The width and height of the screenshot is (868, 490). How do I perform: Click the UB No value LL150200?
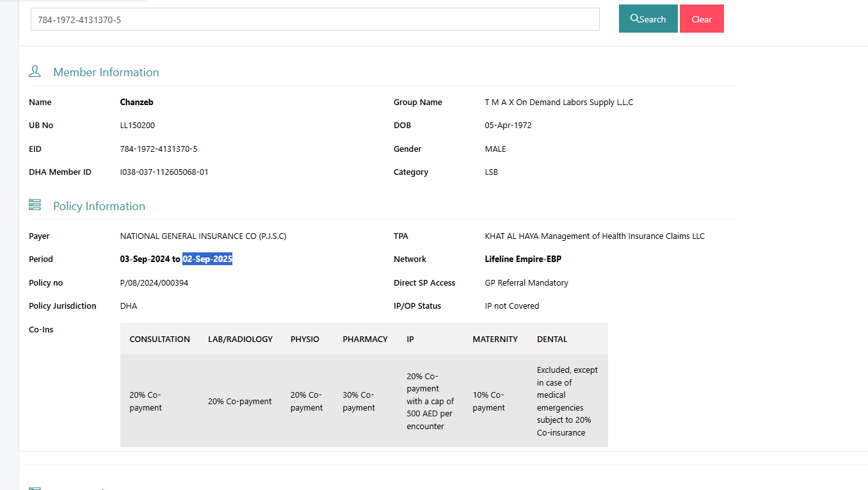tap(137, 126)
